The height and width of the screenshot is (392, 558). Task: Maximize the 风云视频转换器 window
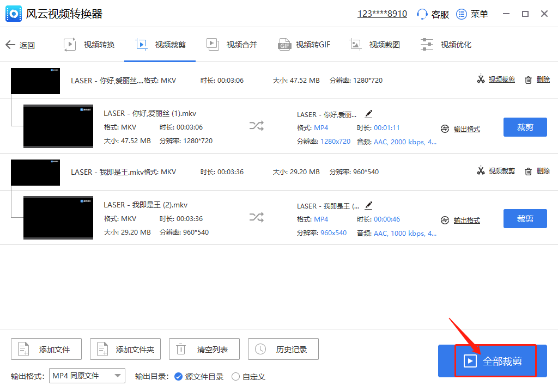[525, 14]
